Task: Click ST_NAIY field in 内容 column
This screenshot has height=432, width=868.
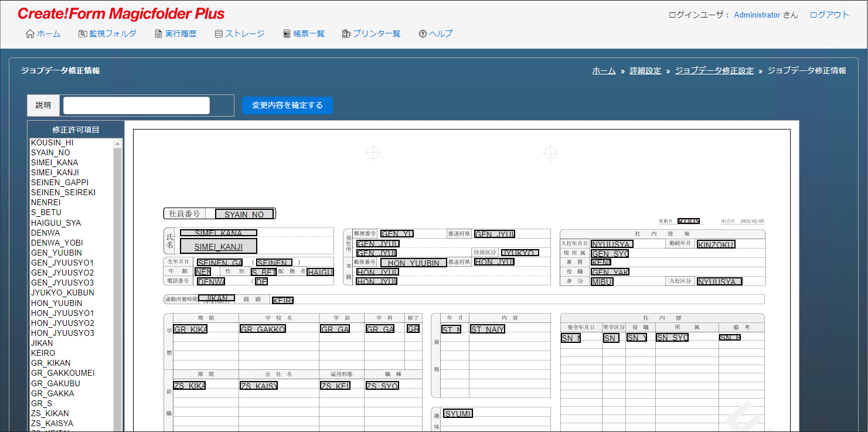Action: coord(487,329)
